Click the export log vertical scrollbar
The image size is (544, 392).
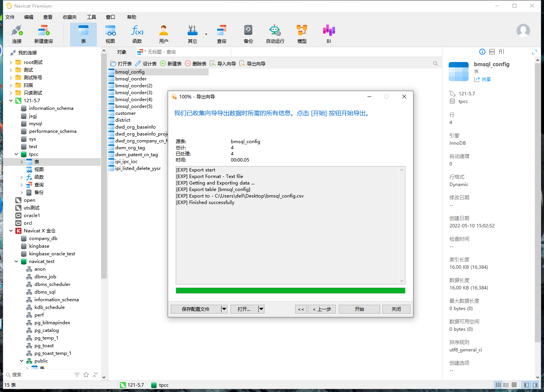pos(402,225)
